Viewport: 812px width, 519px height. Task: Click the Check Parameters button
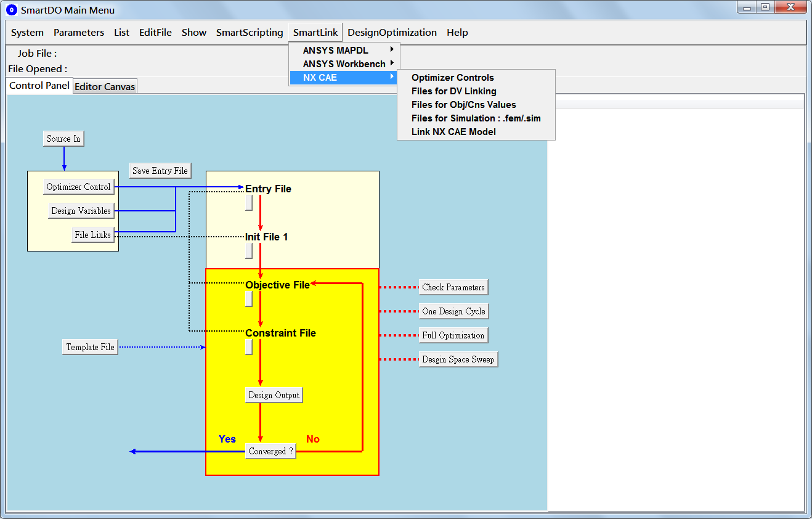(x=453, y=287)
